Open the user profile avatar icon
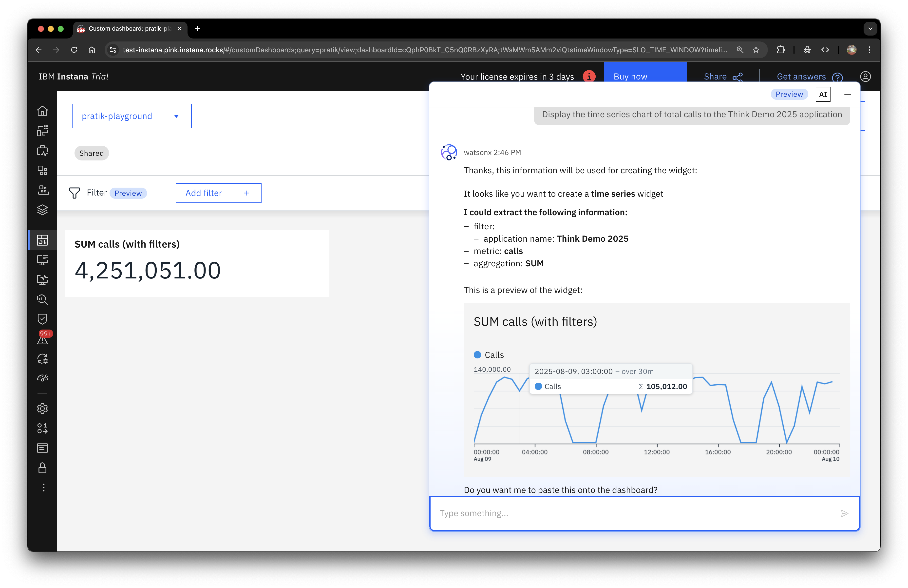 tap(865, 77)
